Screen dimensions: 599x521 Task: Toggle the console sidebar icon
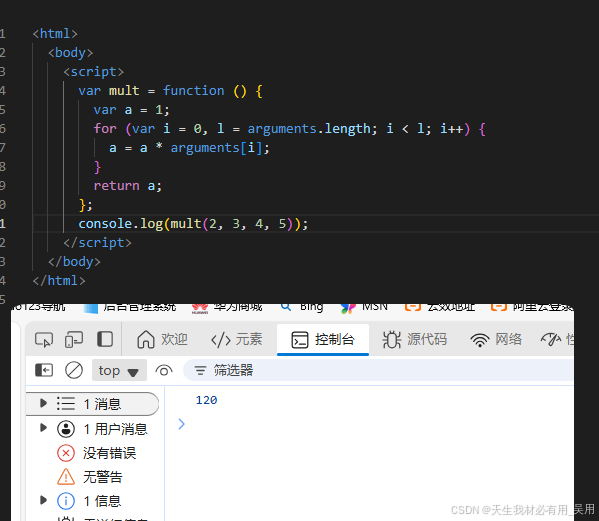point(44,370)
